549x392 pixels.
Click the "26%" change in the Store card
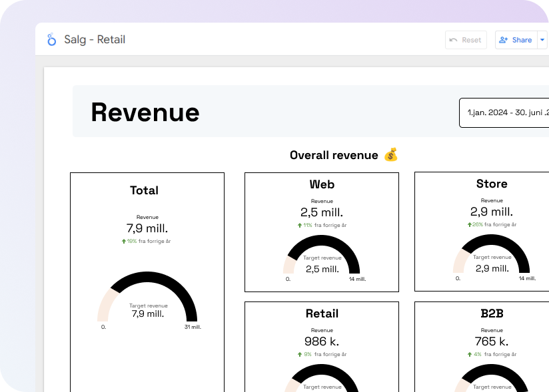478,224
